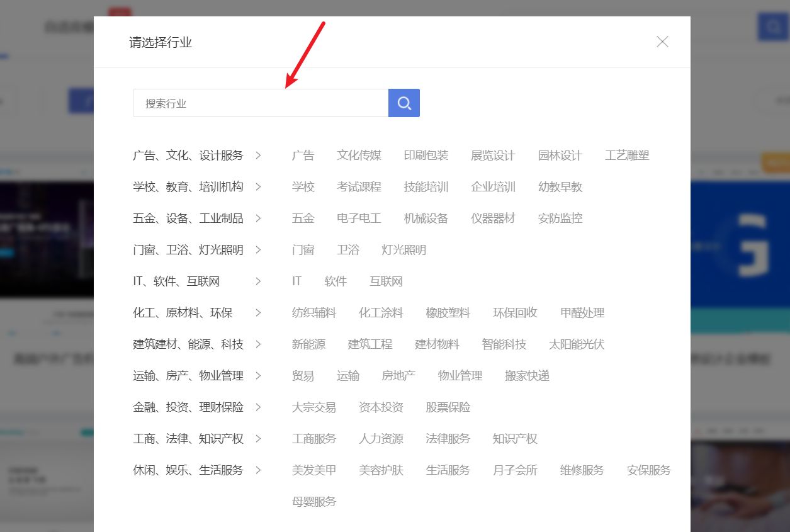Pick the 园林设计 industry link
The image size is (790, 532).
[x=560, y=156]
